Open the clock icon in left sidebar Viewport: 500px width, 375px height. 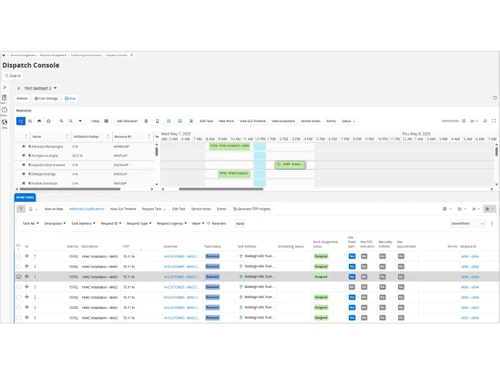pyautogui.click(x=4, y=110)
